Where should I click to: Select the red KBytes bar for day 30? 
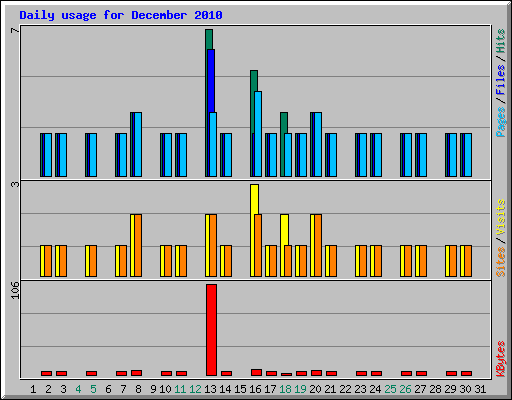pyautogui.click(x=466, y=373)
